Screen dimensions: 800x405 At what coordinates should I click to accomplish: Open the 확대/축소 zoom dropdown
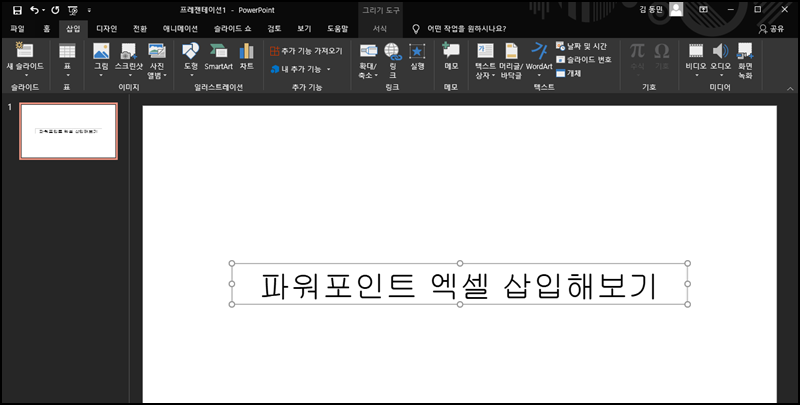[376, 75]
